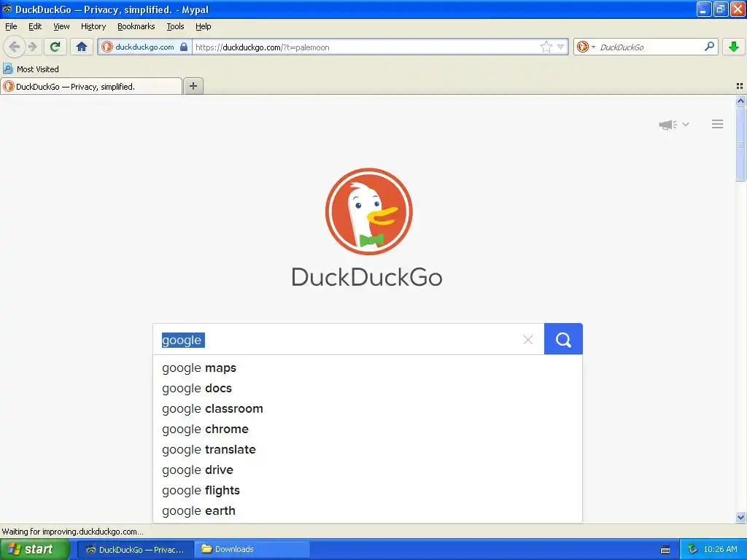This screenshot has width=747, height=560.
Task: Open the search engine selector dropdown
Action: [x=586, y=47]
